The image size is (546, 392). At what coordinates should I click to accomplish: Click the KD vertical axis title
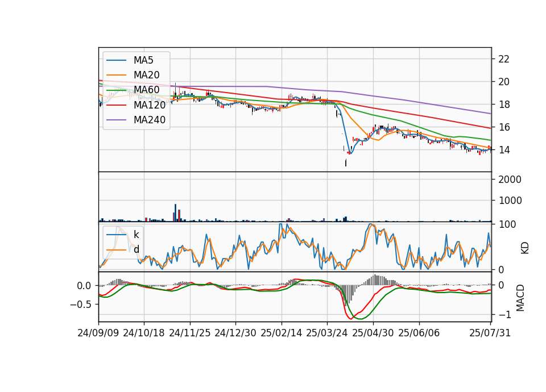(525, 248)
